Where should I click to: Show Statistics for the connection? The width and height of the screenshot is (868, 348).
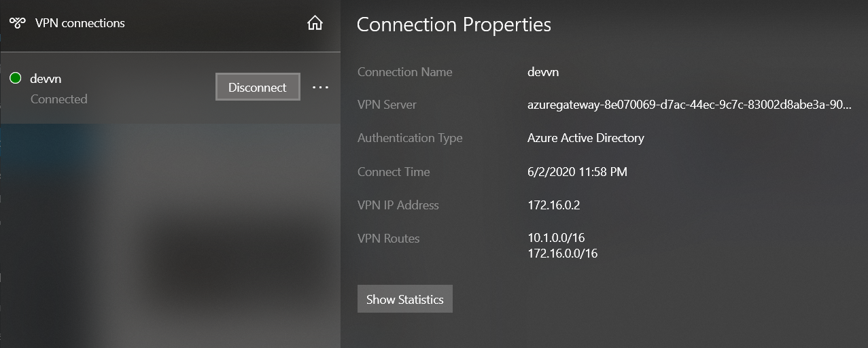[404, 299]
